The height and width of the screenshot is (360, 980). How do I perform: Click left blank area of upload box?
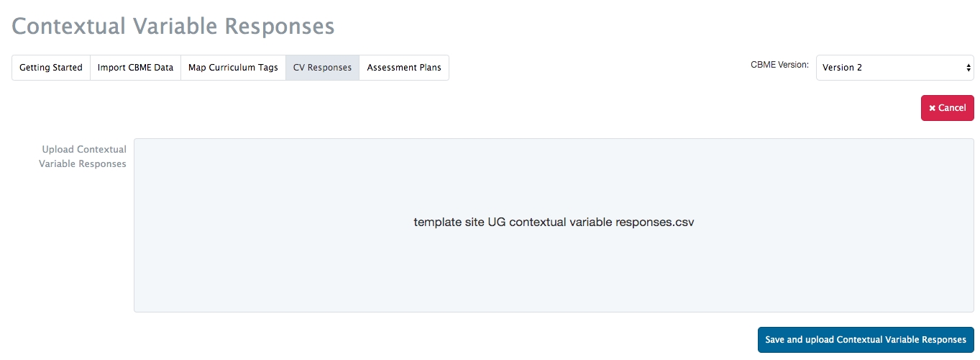tap(216, 225)
